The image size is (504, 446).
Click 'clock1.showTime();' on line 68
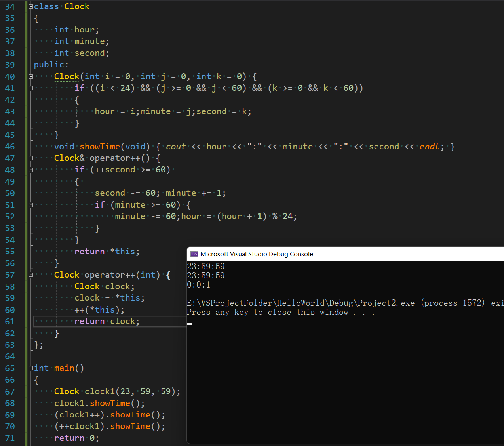[100, 403]
